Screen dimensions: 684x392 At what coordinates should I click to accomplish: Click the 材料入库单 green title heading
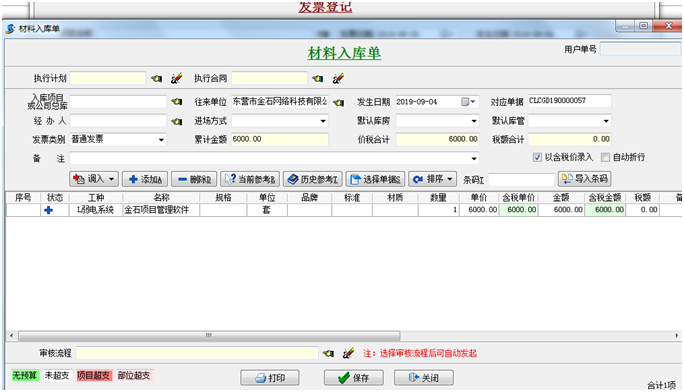point(344,54)
